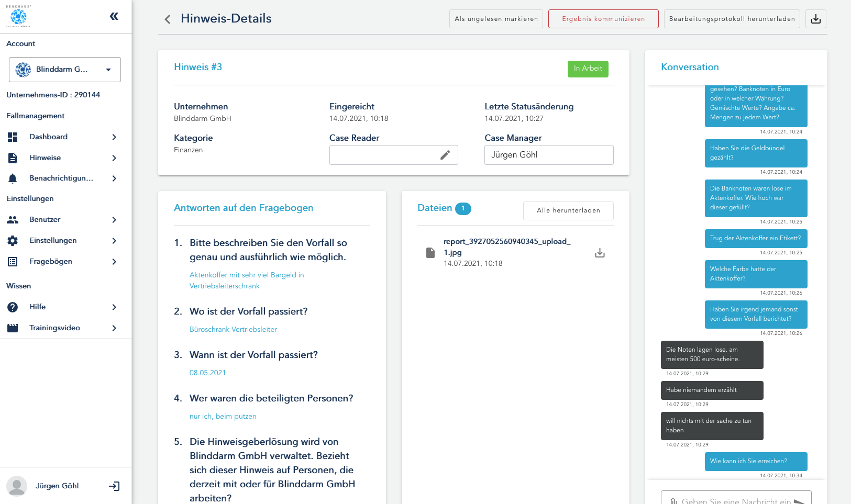Image resolution: width=851 pixels, height=504 pixels.
Task: Open Einstellungen gear menu item
Action: pyautogui.click(x=52, y=241)
